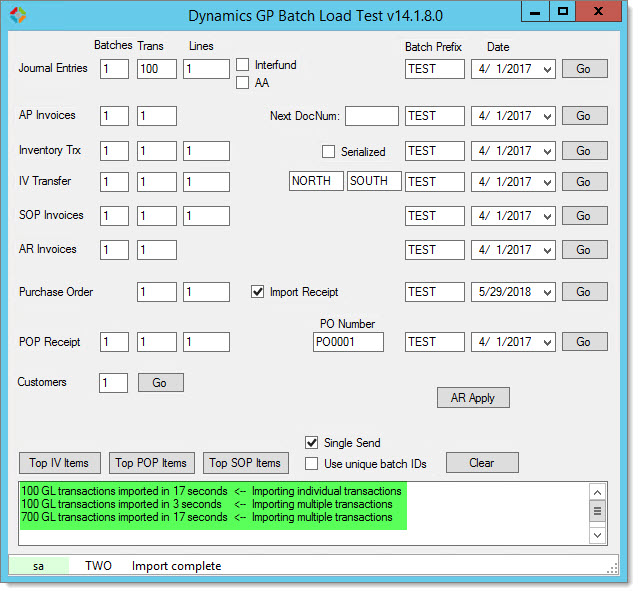Enable Use unique batch IDs
The image size is (638, 593).
pos(311,464)
